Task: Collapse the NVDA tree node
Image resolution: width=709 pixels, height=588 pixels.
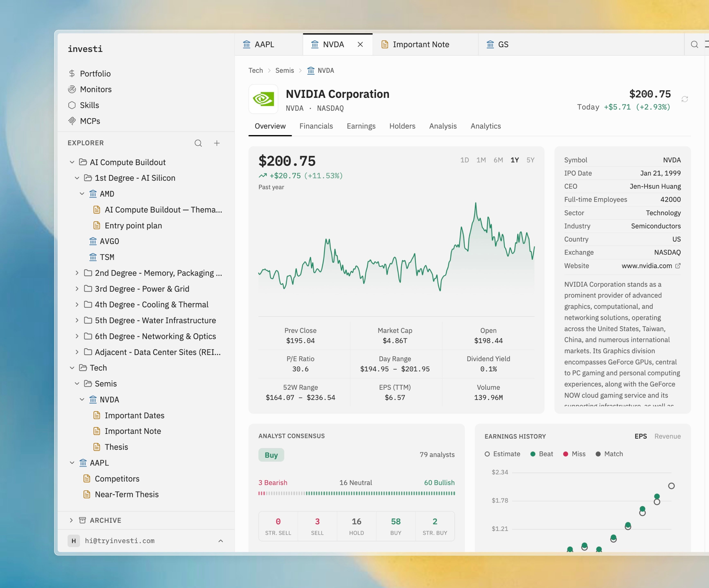Action: click(82, 399)
